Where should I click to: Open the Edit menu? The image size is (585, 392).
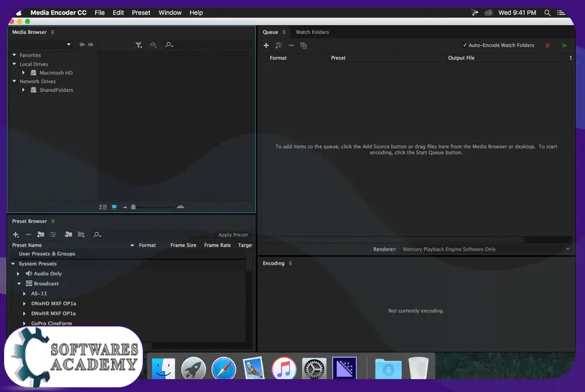(118, 13)
